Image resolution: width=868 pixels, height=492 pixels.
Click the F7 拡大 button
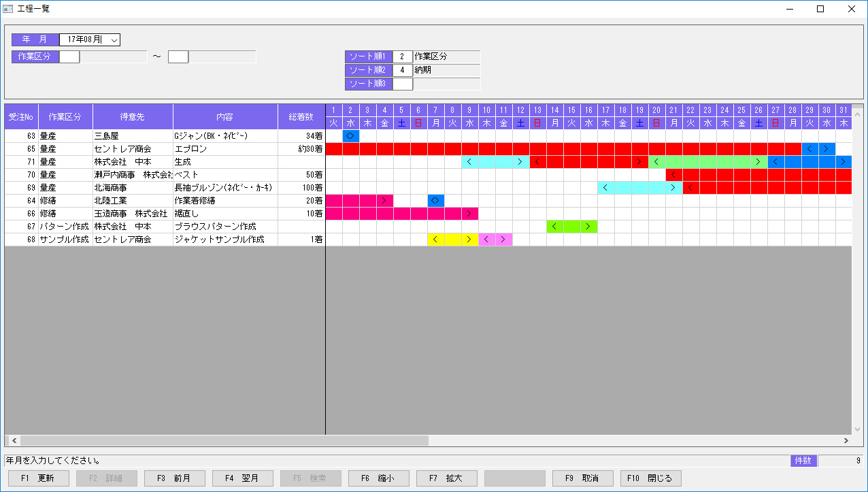(x=447, y=478)
